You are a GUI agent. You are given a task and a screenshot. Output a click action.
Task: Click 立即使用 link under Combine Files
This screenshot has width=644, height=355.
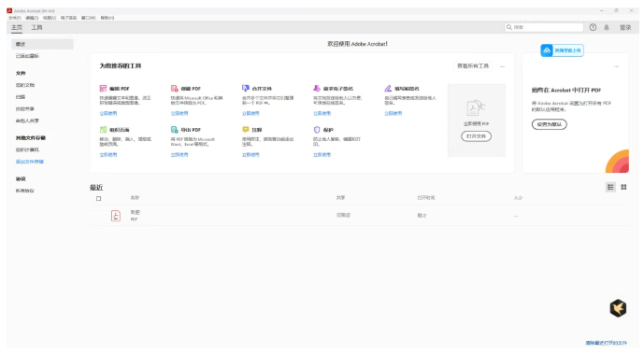point(250,113)
